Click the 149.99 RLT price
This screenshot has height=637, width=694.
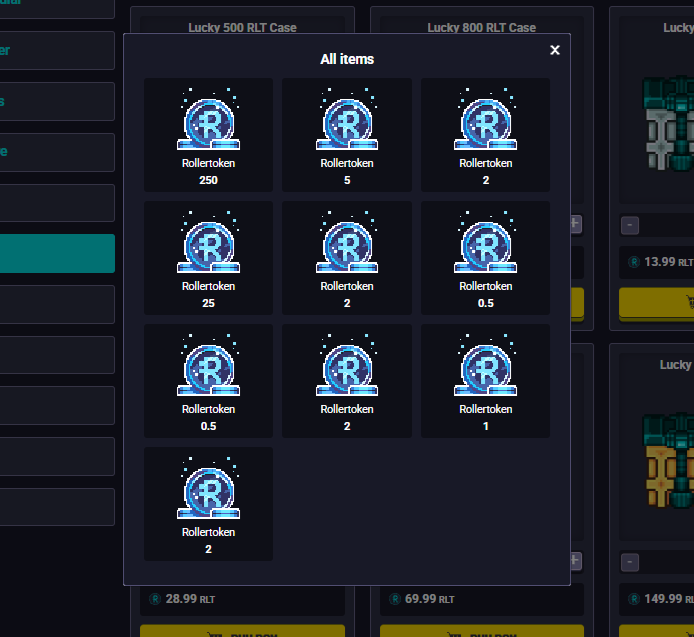coord(669,599)
